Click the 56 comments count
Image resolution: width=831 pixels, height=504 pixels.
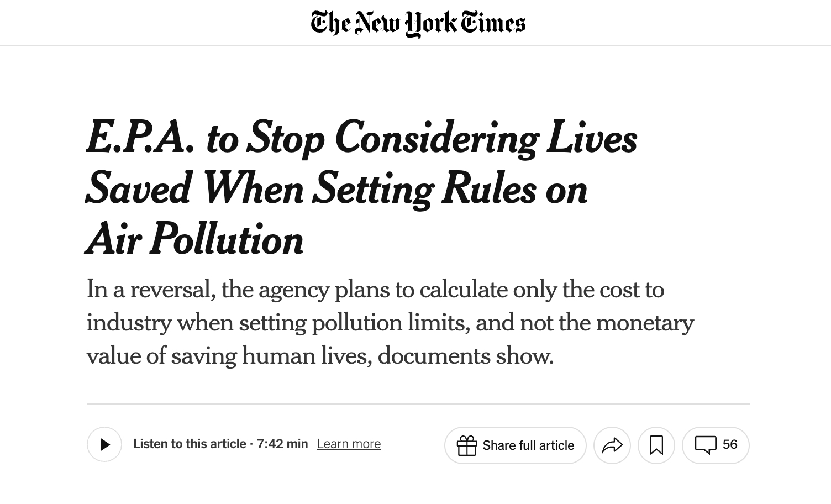730,444
